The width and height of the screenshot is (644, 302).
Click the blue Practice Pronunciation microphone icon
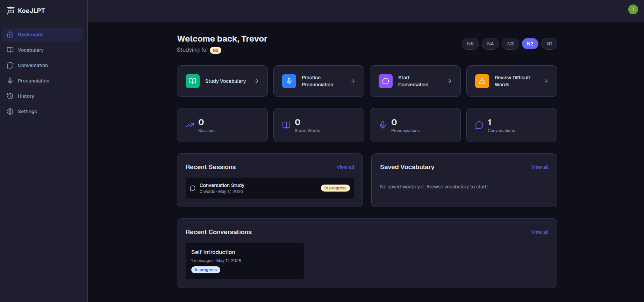pos(289,81)
